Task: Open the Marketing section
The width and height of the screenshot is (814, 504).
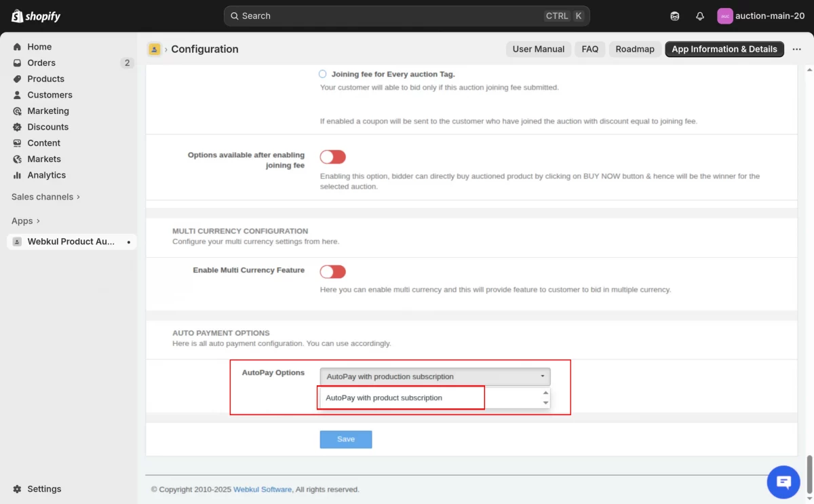Action: tap(49, 111)
